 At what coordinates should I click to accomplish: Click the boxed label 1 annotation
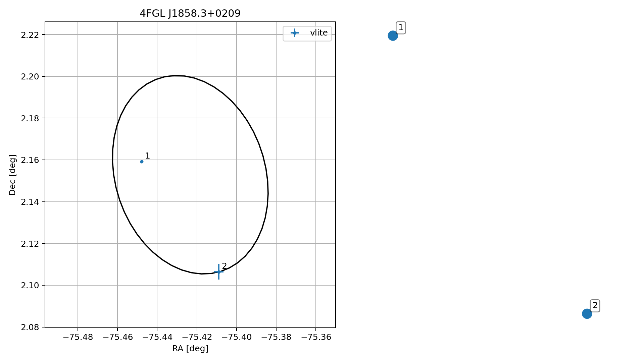(x=401, y=27)
